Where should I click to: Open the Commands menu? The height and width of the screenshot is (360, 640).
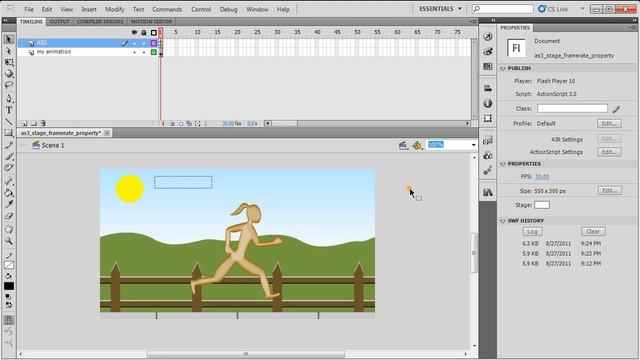pos(167,9)
